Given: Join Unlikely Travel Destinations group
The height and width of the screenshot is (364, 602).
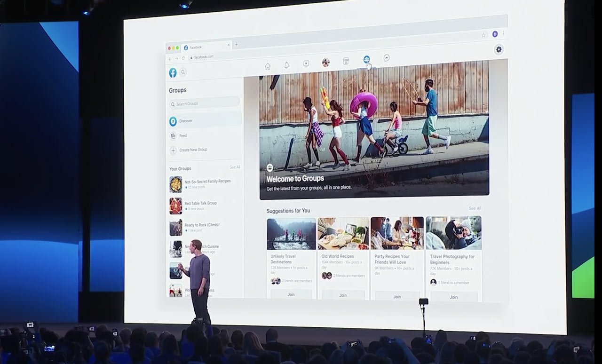Looking at the screenshot, I should [x=291, y=294].
